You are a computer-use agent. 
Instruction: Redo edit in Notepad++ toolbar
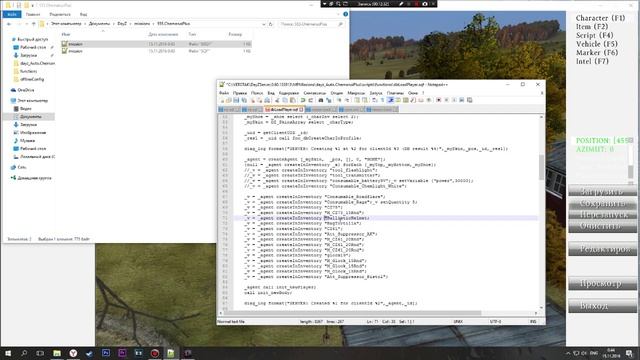click(x=311, y=100)
